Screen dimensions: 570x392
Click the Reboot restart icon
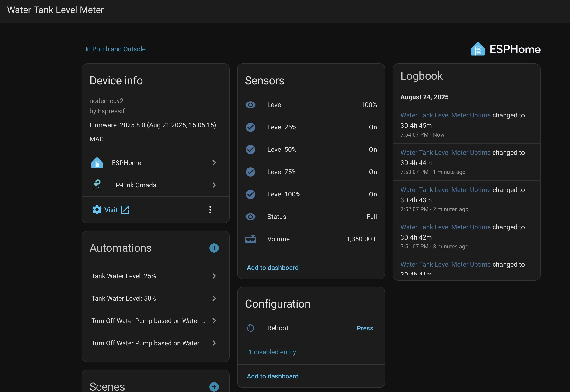tap(250, 328)
